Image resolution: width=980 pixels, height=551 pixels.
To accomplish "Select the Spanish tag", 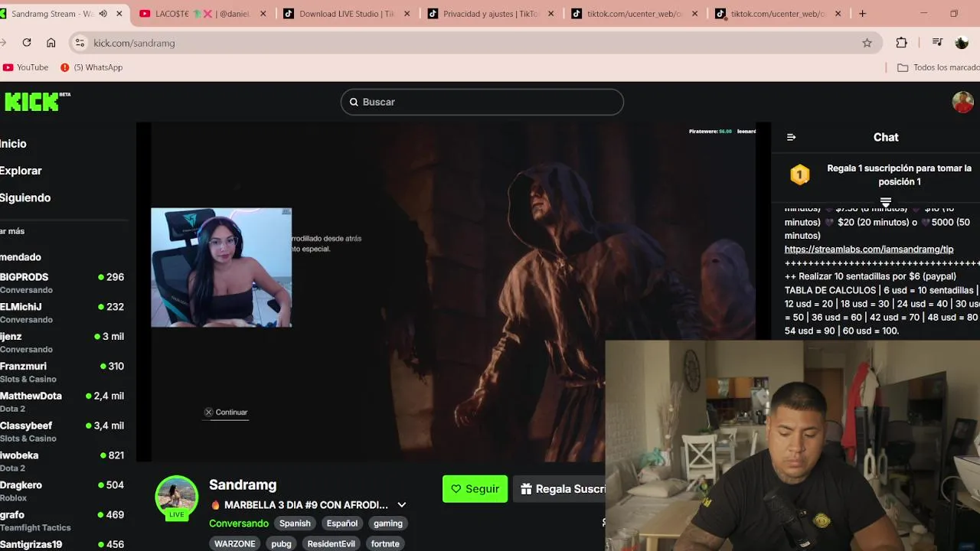I will point(295,523).
